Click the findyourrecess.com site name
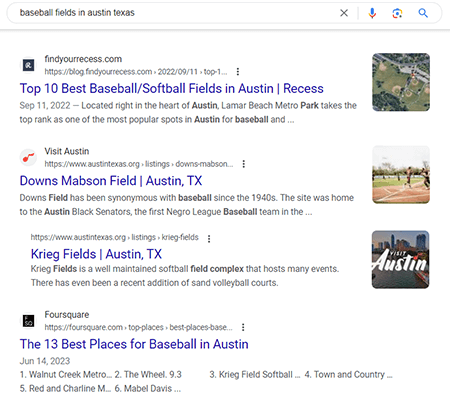450x400 pixels. (83, 59)
